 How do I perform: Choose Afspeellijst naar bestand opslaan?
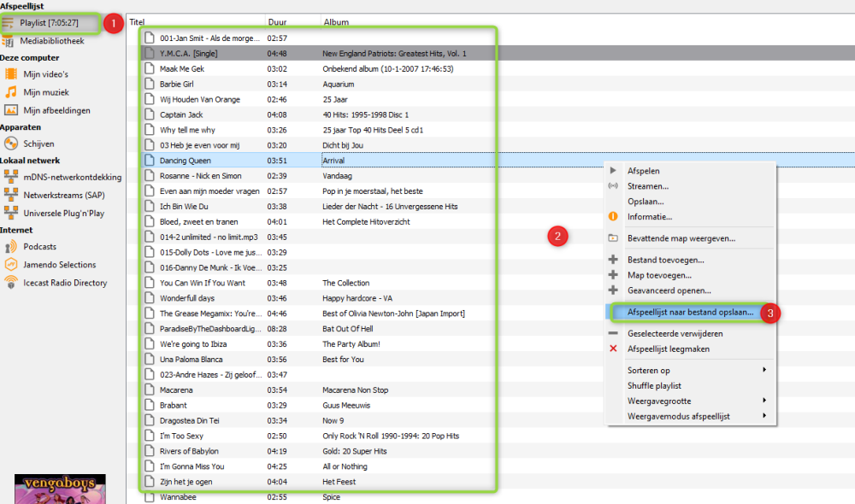pos(690,313)
